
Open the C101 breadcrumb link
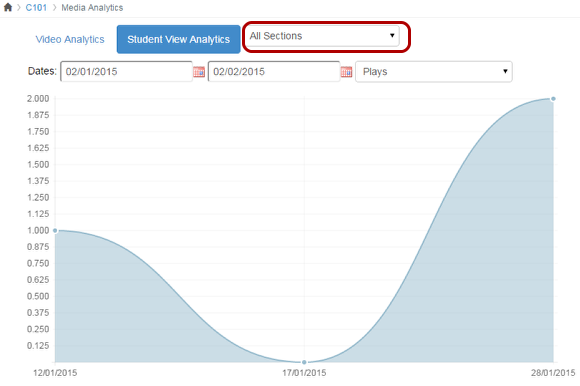coord(36,8)
